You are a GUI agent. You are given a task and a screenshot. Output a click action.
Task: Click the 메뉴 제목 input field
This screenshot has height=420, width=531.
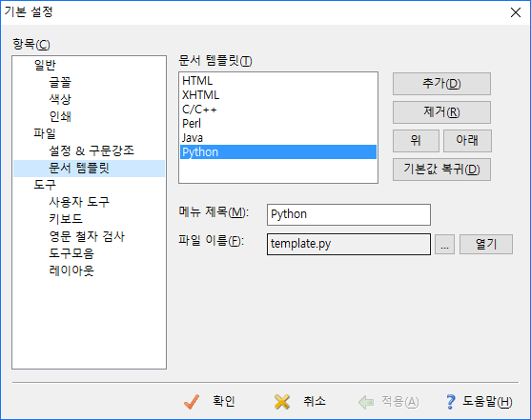click(349, 214)
